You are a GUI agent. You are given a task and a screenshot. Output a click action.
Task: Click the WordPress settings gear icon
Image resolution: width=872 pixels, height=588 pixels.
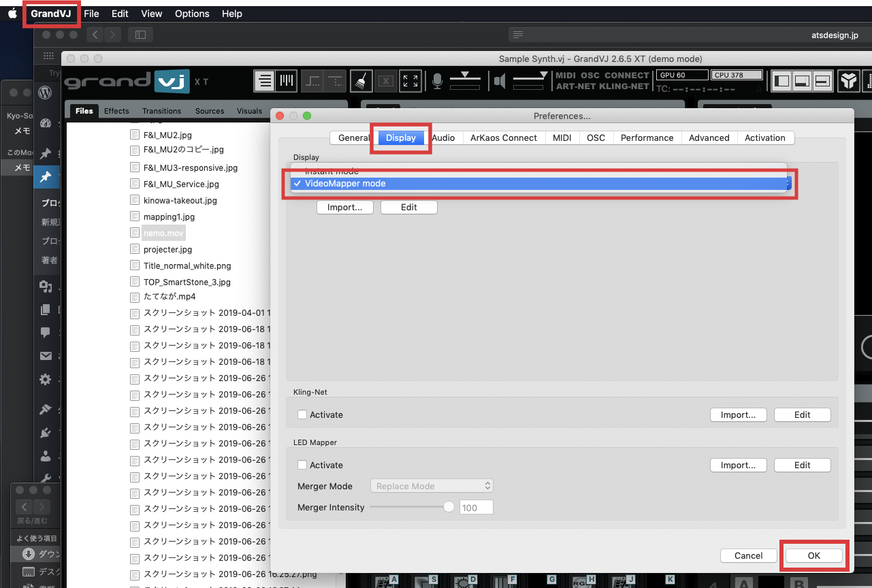click(46, 379)
